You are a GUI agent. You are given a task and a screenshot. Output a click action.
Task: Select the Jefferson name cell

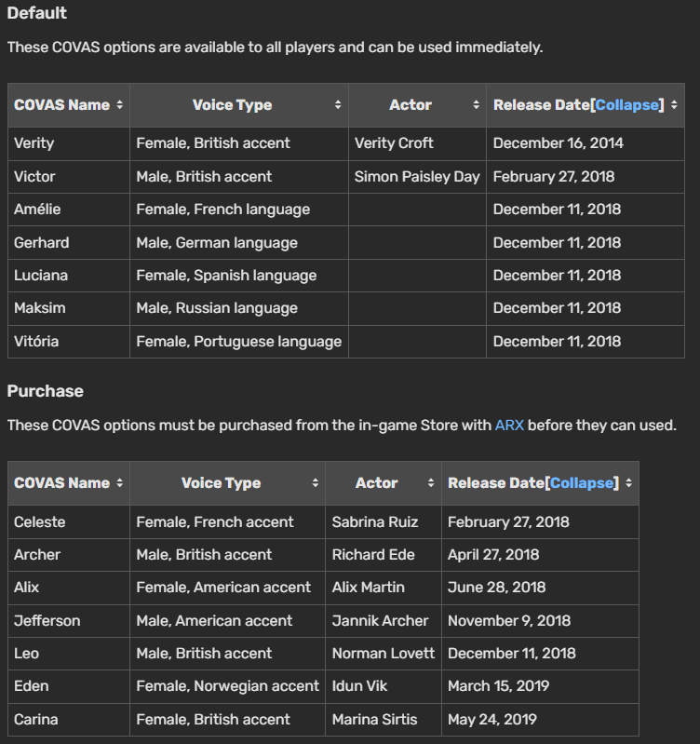click(69, 621)
